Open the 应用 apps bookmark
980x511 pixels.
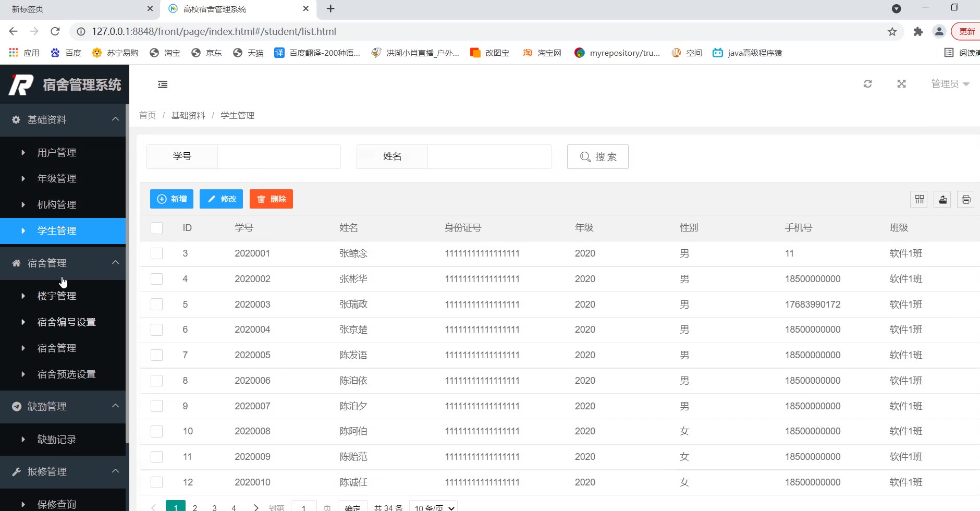24,53
